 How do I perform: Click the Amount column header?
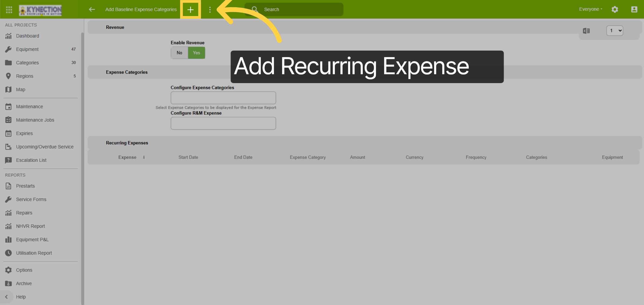pos(357,158)
